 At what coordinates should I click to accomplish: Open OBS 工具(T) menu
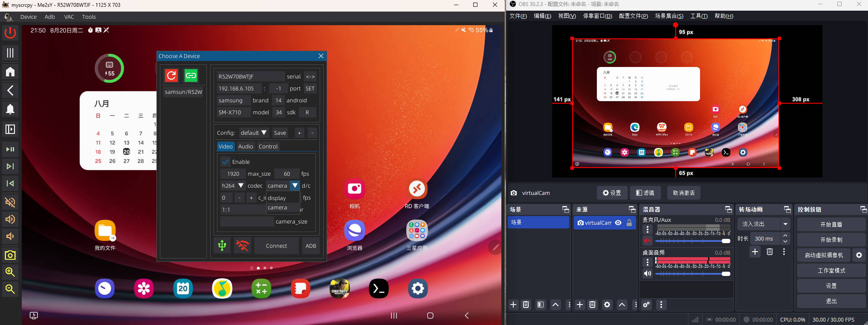tap(699, 16)
